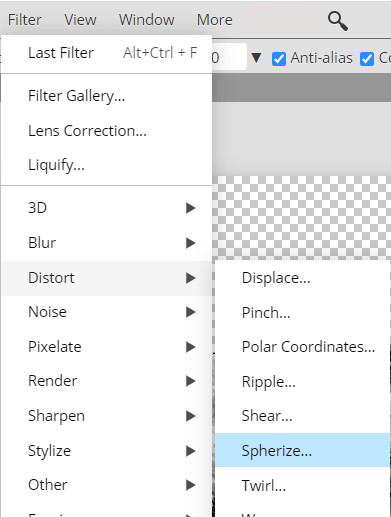Screen dimensions: 391x517
Task: Open the Window menu
Action: pyautogui.click(x=147, y=20)
